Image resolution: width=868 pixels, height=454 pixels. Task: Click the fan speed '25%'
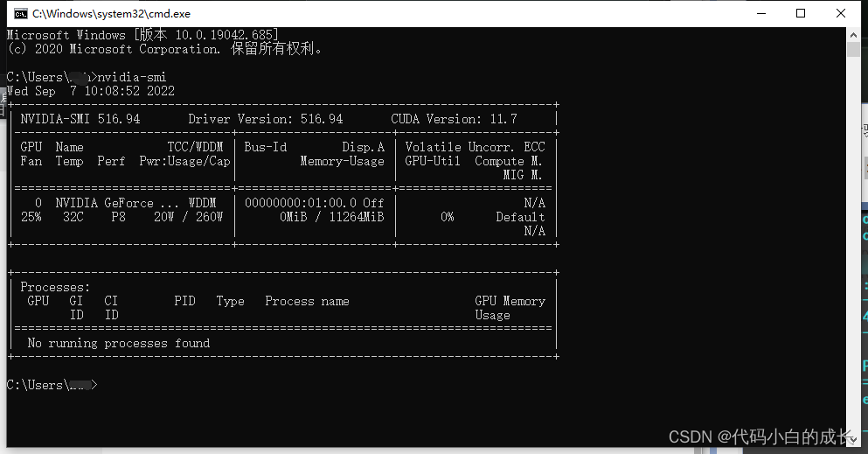tap(31, 216)
